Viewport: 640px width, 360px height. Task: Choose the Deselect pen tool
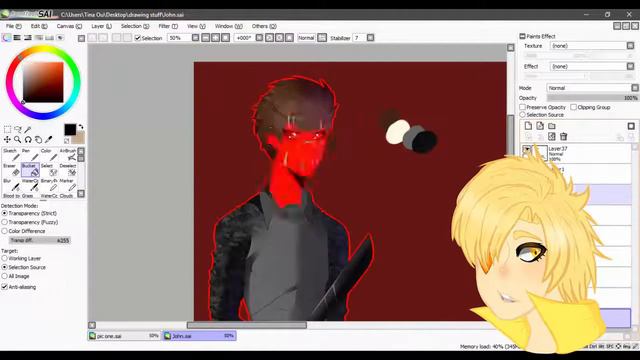coord(68,170)
